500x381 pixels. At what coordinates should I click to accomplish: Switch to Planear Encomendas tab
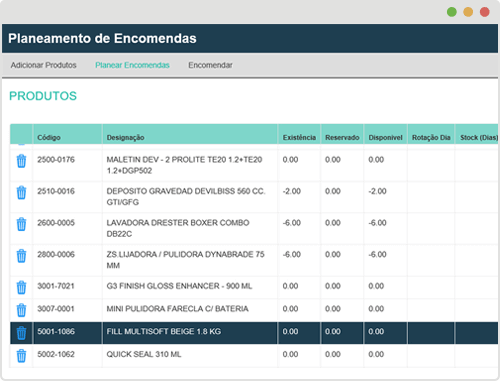(x=132, y=65)
